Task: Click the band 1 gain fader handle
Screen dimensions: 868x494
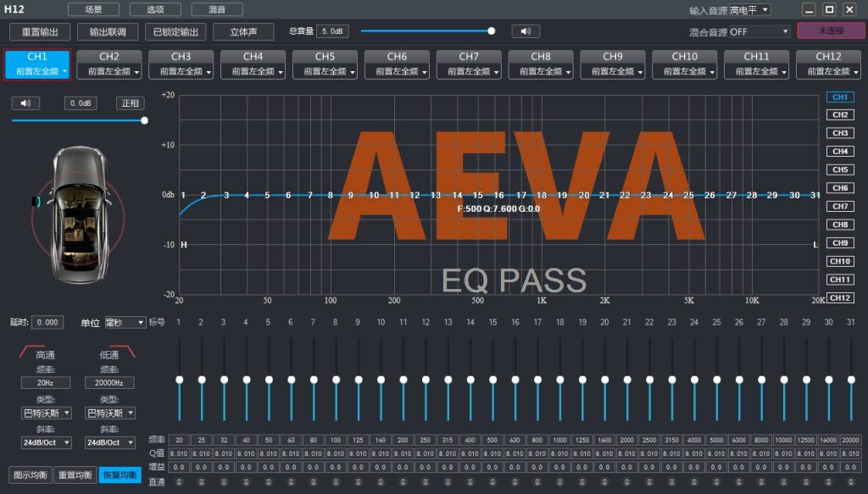Action: pos(180,380)
